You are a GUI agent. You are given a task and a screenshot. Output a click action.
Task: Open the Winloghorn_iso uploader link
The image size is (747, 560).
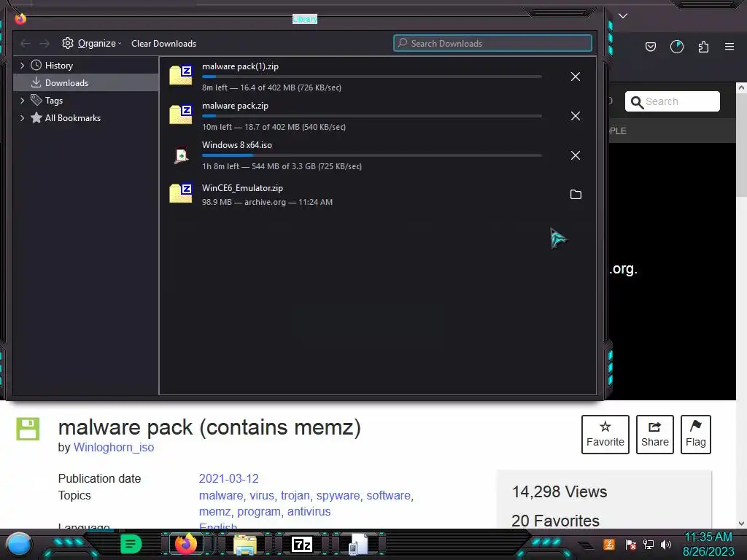113,447
